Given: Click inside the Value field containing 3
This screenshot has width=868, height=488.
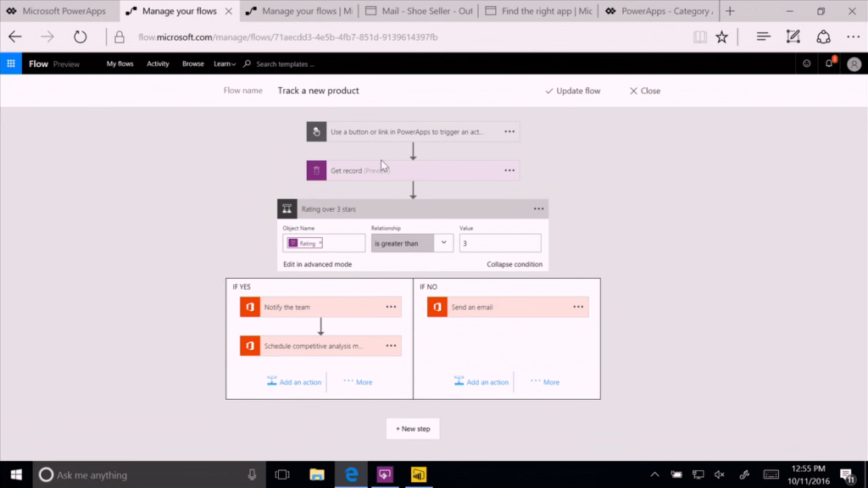Looking at the screenshot, I should tap(500, 243).
